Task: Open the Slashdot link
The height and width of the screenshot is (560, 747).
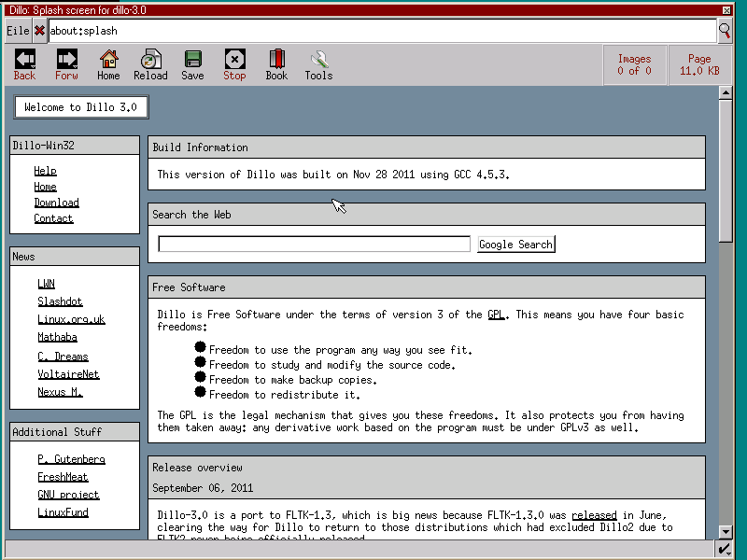Action: tap(60, 301)
